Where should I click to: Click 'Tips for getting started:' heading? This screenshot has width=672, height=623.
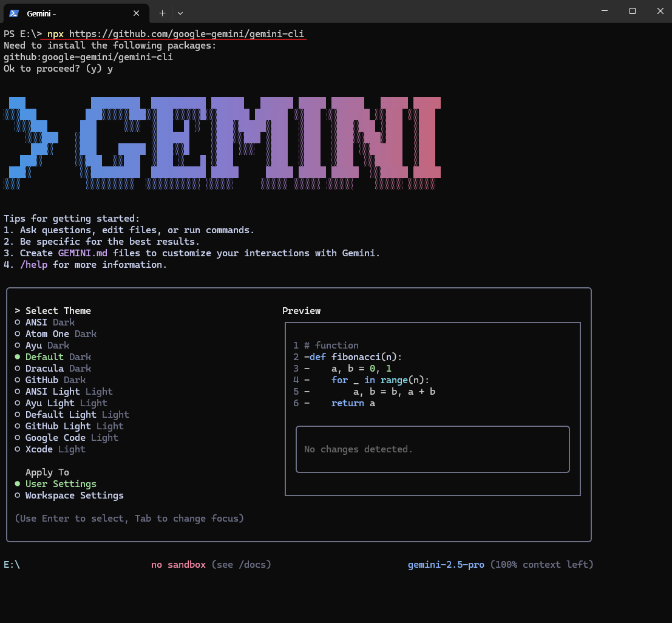pyautogui.click(x=72, y=219)
